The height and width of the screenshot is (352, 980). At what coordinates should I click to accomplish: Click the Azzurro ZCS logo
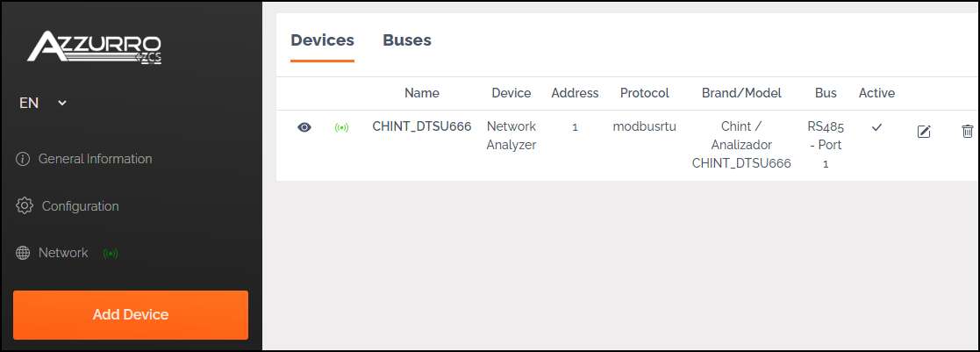[95, 47]
